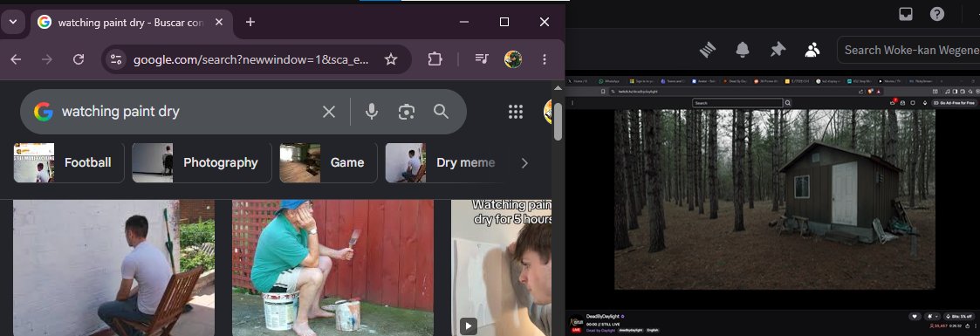
Task: Click the 'English' stream tag
Action: pos(653,331)
